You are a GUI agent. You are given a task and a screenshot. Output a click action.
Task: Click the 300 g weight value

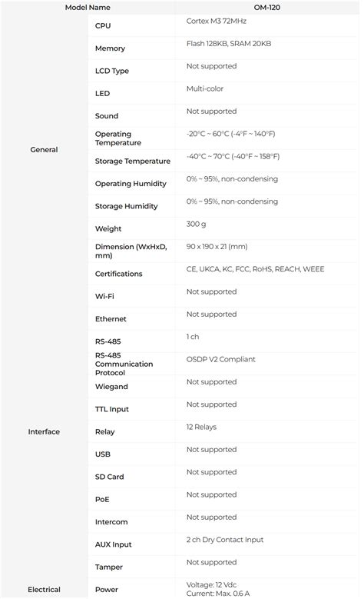196,225
